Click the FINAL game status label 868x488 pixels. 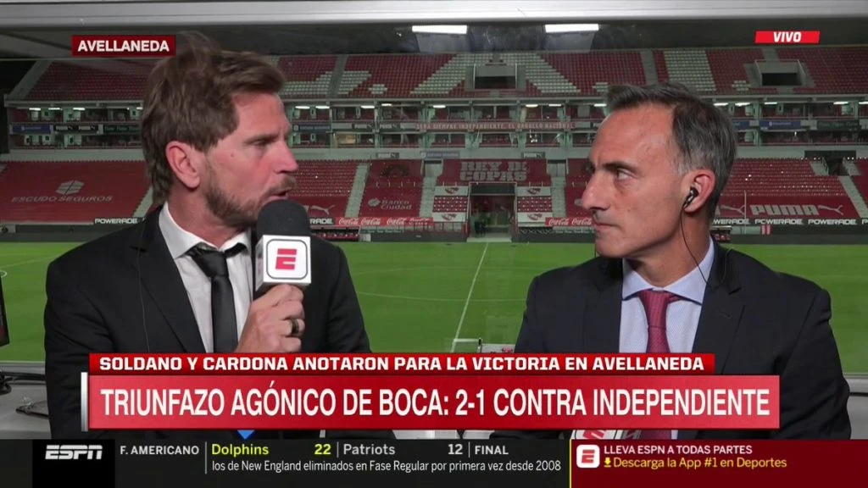491,451
